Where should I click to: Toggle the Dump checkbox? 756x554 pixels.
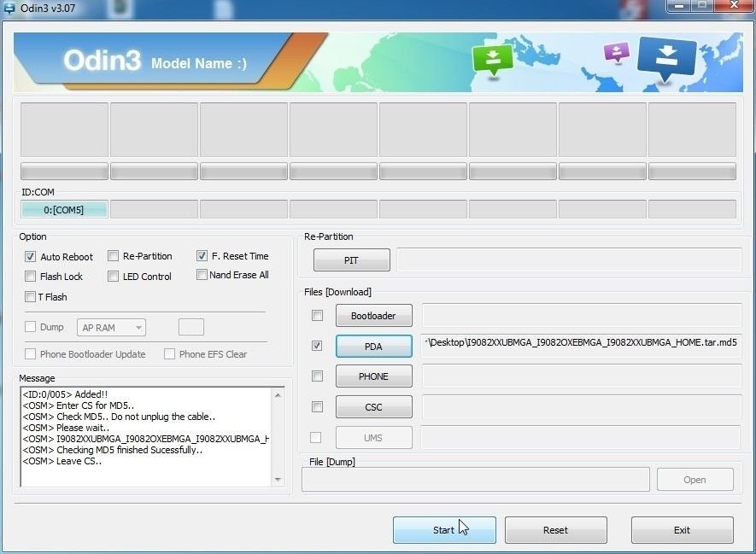[x=30, y=327]
